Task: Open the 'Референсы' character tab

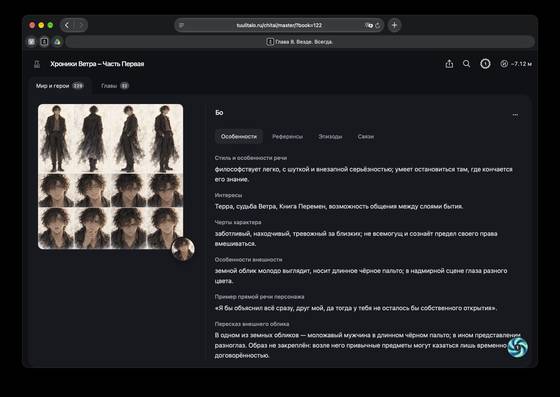Action: [x=288, y=136]
